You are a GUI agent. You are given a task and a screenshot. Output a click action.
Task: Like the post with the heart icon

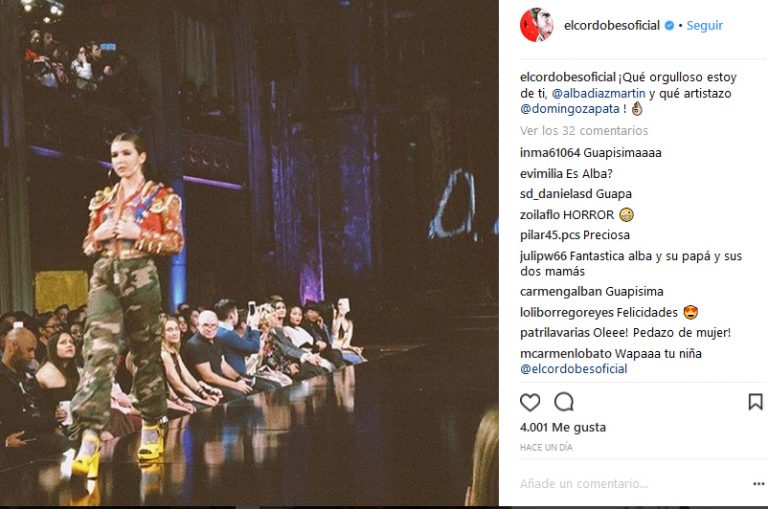click(530, 402)
